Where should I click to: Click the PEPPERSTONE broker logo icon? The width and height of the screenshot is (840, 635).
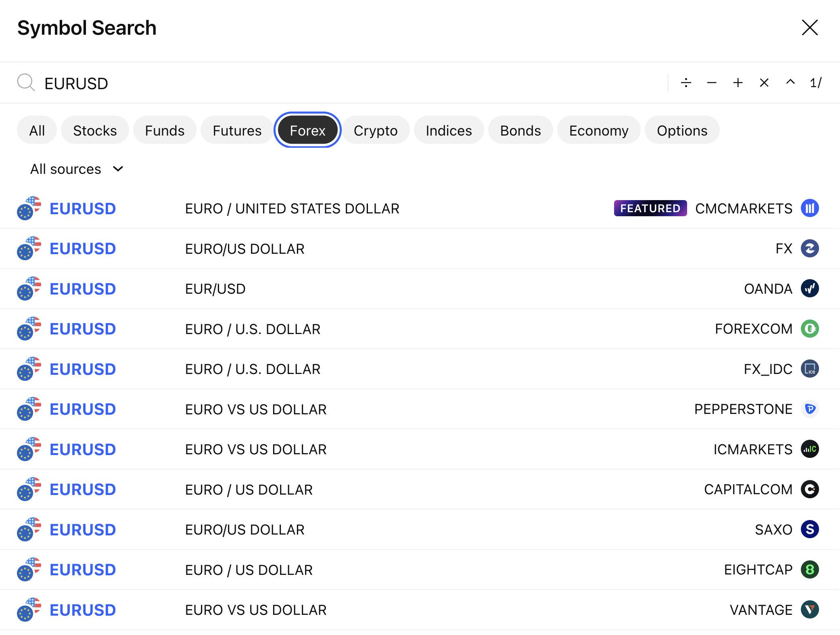coord(810,409)
